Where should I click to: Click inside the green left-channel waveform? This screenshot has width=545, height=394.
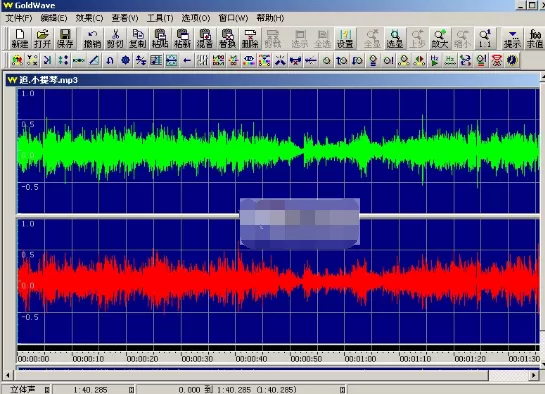pos(278,151)
